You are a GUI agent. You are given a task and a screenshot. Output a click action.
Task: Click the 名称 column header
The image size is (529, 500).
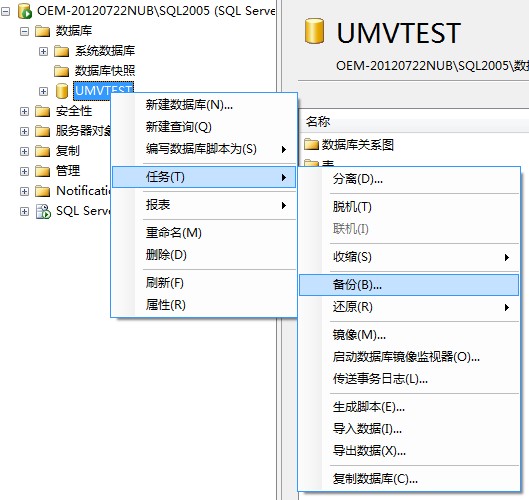click(x=414, y=121)
